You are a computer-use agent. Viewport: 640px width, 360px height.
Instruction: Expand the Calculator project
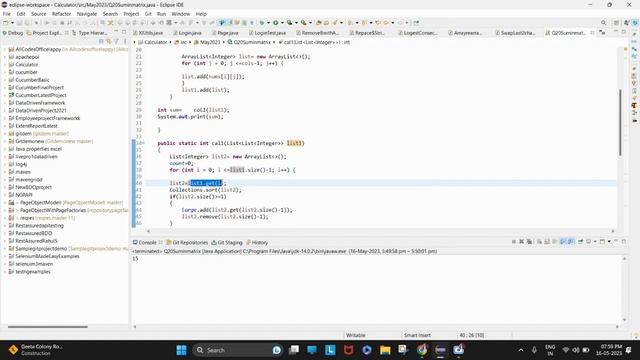click(x=5, y=64)
